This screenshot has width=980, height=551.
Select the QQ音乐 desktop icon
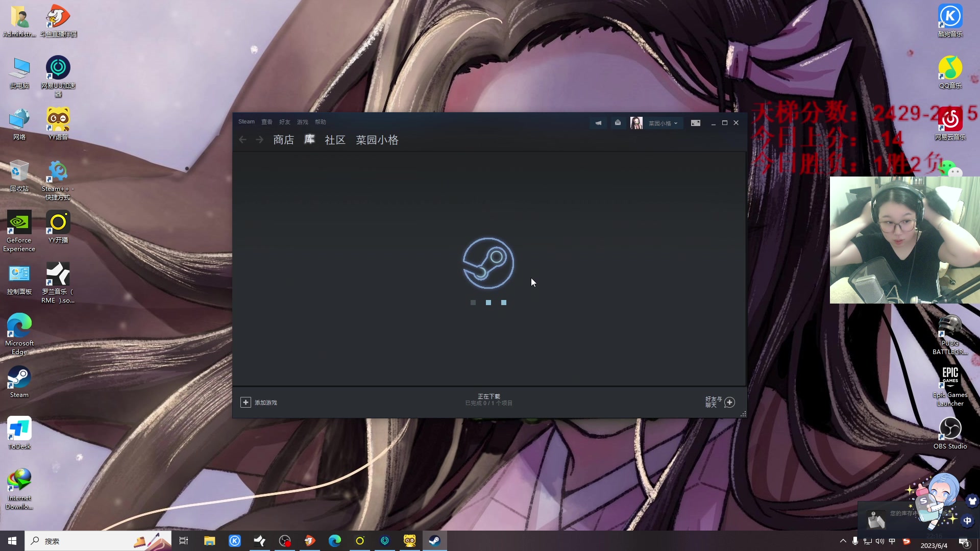950,72
